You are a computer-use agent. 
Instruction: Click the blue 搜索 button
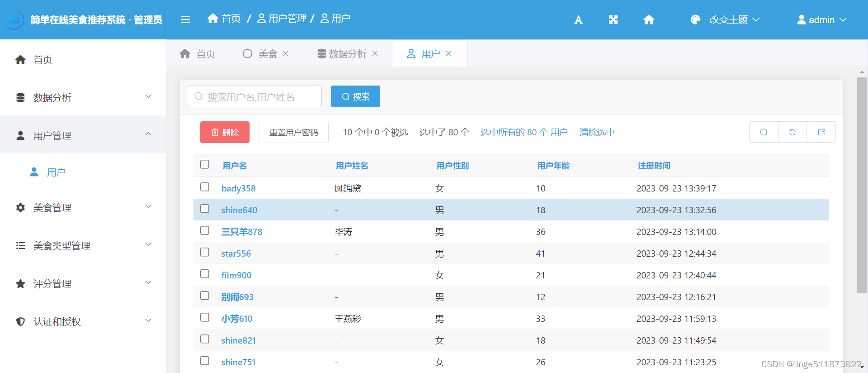pyautogui.click(x=355, y=96)
